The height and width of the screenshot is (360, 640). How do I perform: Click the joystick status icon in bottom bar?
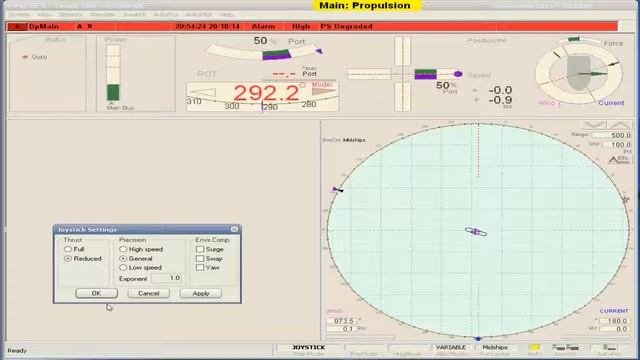tap(566, 347)
